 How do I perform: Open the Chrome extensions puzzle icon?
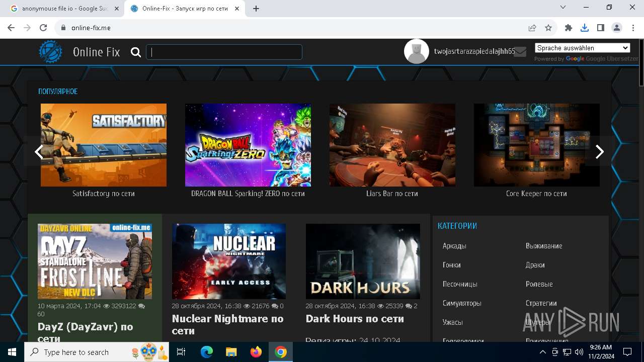pos(569,28)
